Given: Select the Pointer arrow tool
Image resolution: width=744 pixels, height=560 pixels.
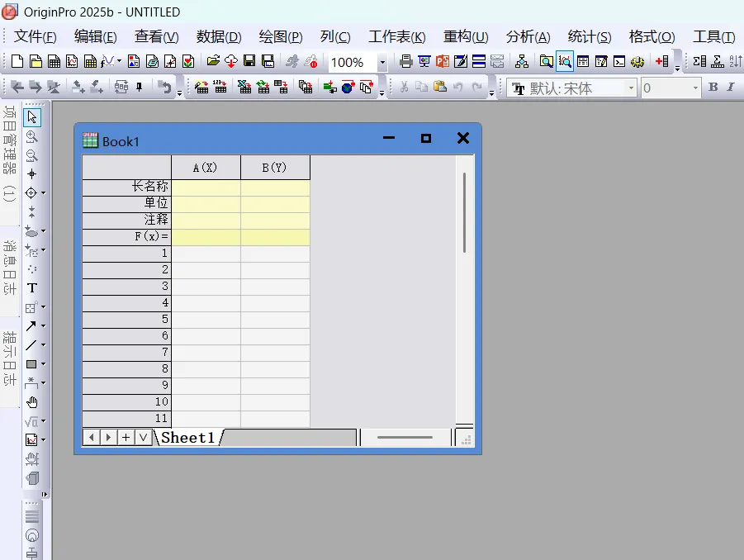Looking at the screenshot, I should click(31, 116).
